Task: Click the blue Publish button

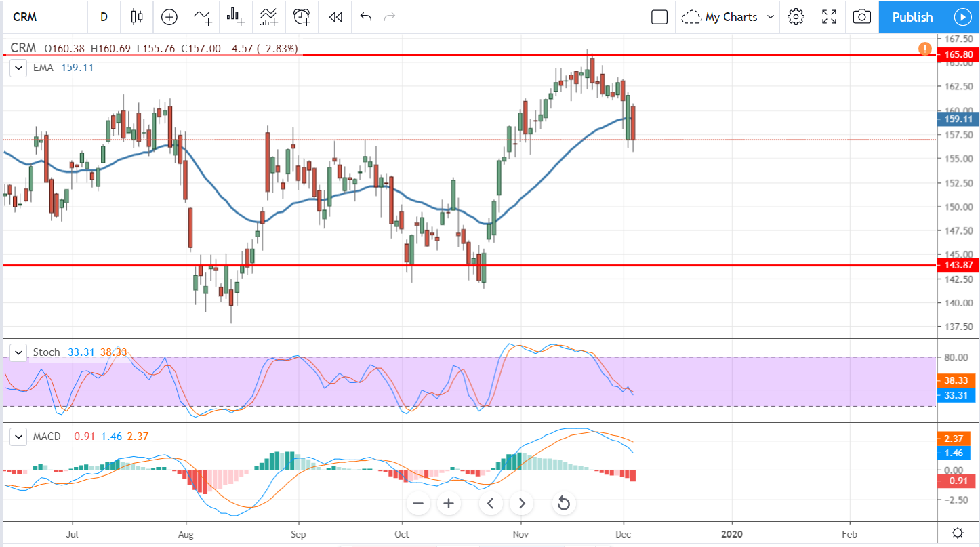Action: (912, 17)
